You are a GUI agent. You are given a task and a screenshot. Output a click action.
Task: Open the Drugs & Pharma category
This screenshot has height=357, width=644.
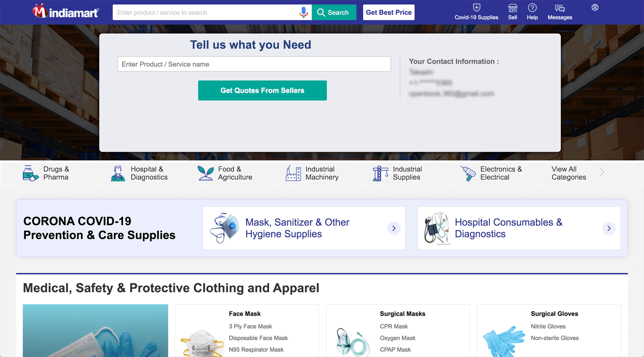56,173
